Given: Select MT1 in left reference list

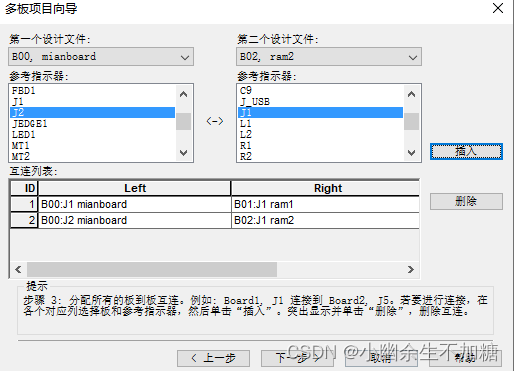Looking at the screenshot, I should point(92,146).
